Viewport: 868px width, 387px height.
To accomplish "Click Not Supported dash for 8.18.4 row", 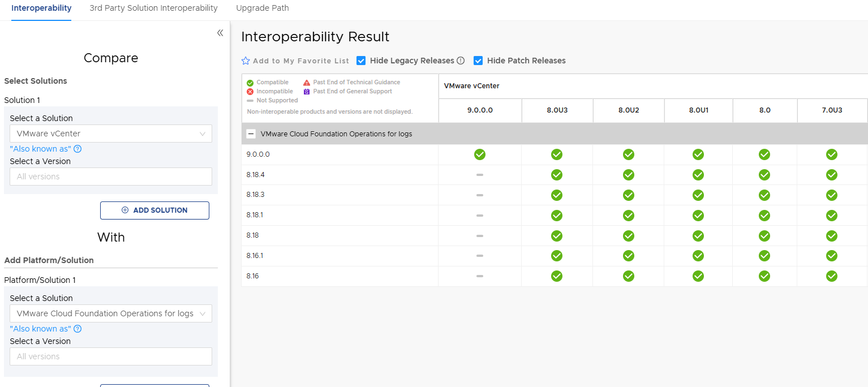I will (480, 175).
